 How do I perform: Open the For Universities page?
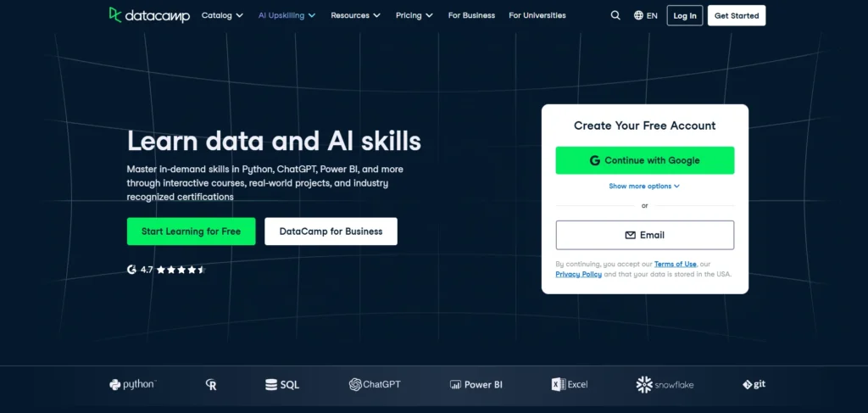point(537,15)
